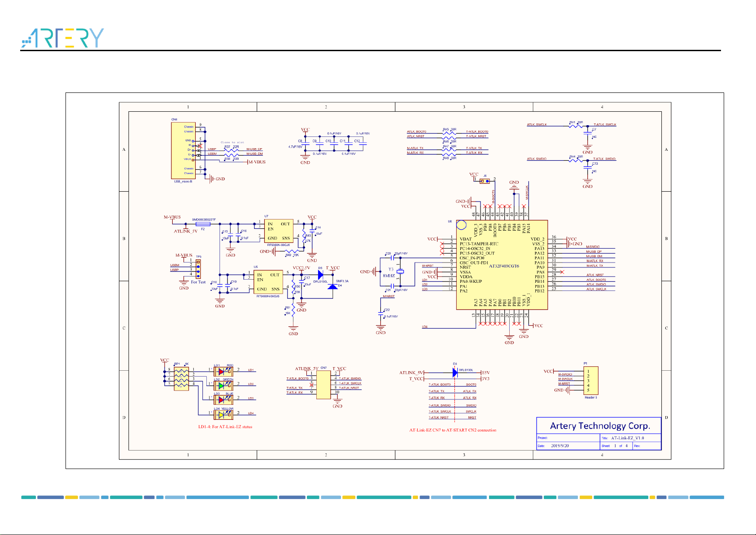Image resolution: width=756 pixels, height=535 pixels.
Task: Click the R45 33R resistor symbol
Action: (449, 133)
